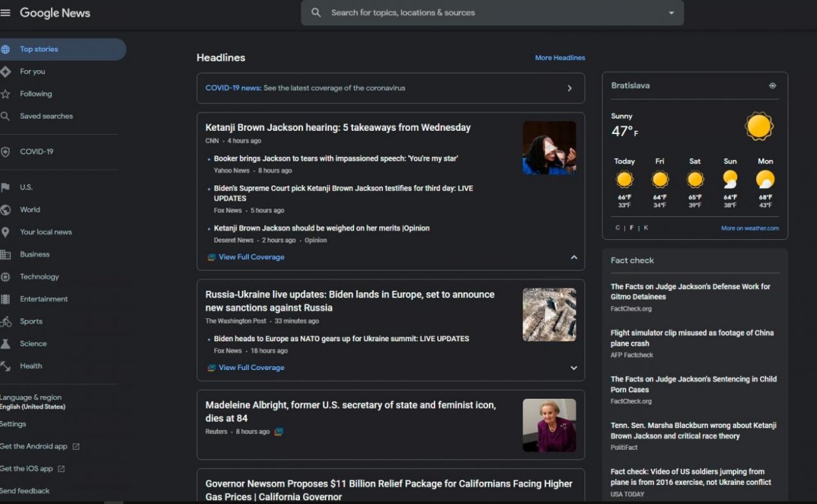Screen dimensions: 817x504
Task: Select Top stories in the sidebar
Action: (x=41, y=48)
